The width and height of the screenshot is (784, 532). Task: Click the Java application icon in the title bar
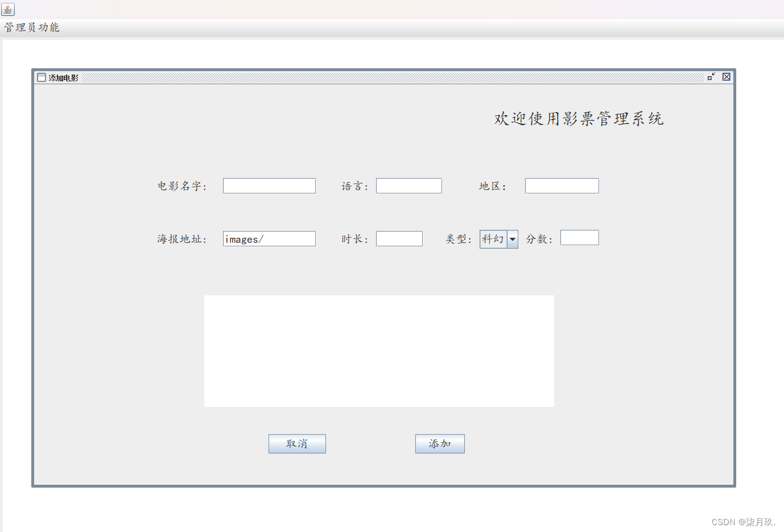tap(8, 9)
